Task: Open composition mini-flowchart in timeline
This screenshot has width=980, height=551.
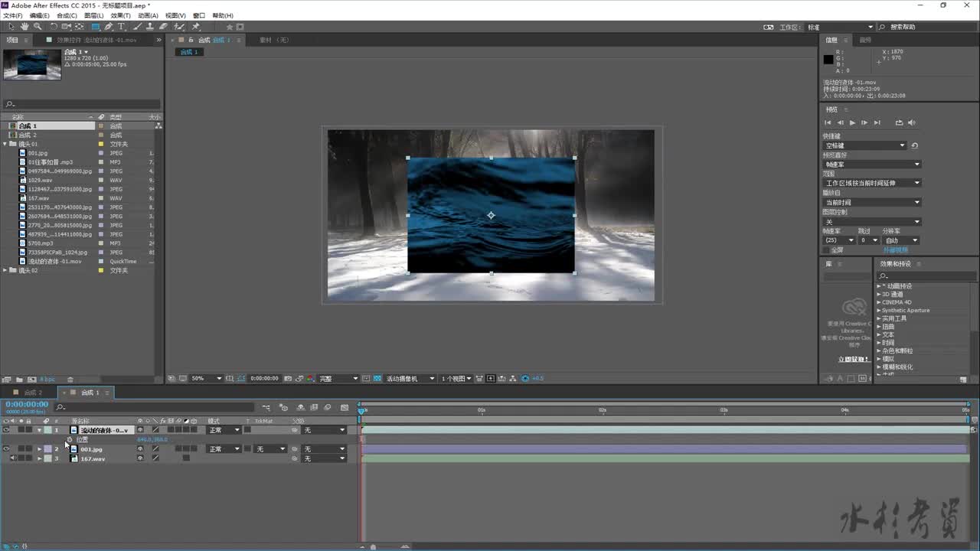Action: click(266, 407)
